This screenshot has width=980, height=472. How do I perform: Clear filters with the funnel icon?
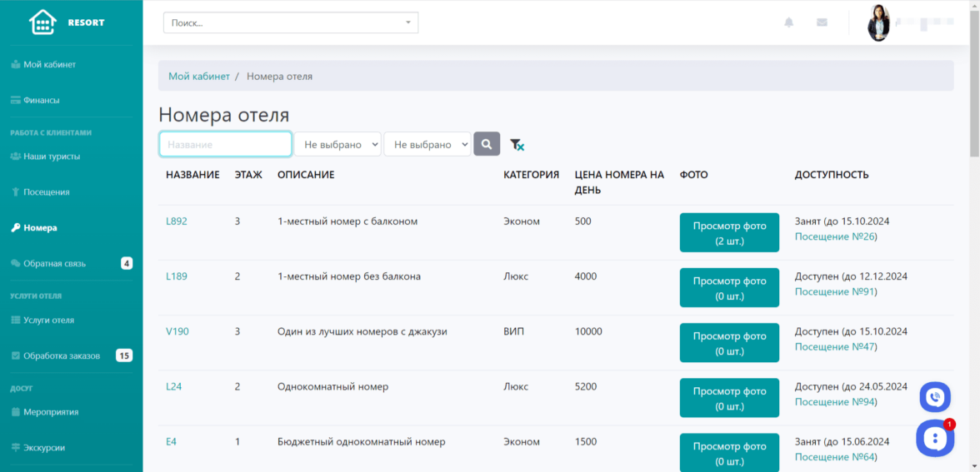coord(517,145)
